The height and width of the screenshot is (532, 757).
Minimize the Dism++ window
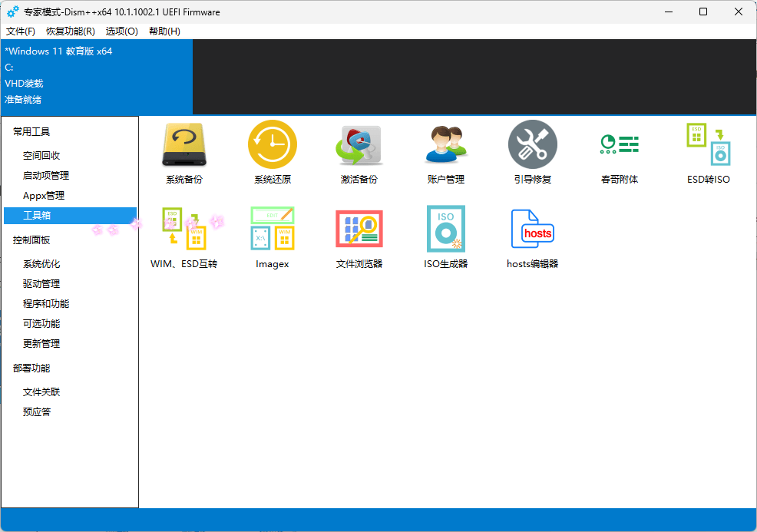tap(669, 12)
